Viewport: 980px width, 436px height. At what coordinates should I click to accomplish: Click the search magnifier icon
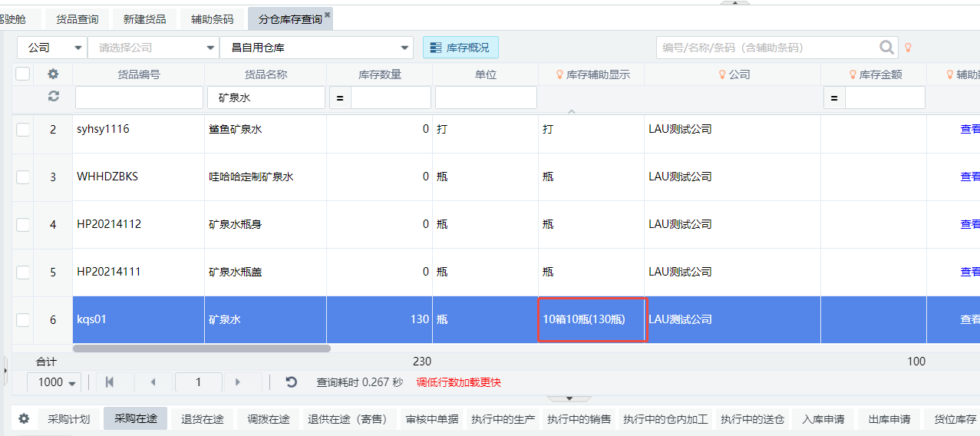pyautogui.click(x=887, y=48)
